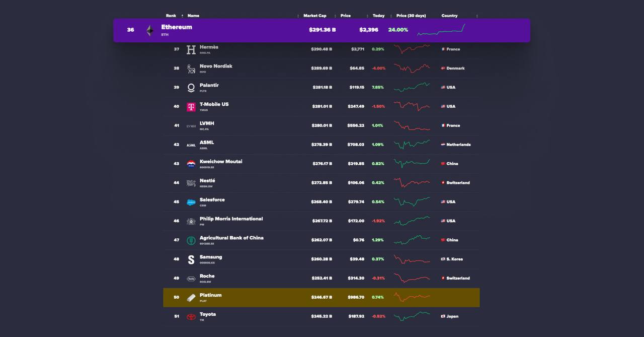
Task: Sort by the Today column header
Action: pos(378,16)
